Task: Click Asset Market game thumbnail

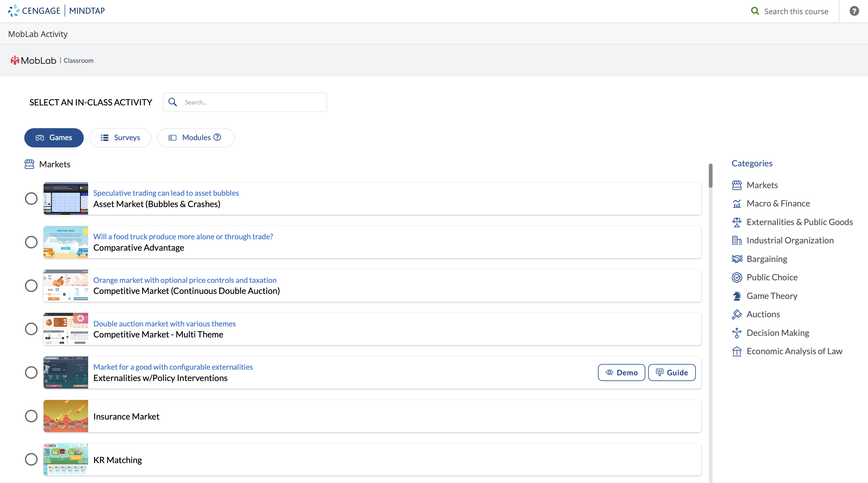Action: click(66, 198)
